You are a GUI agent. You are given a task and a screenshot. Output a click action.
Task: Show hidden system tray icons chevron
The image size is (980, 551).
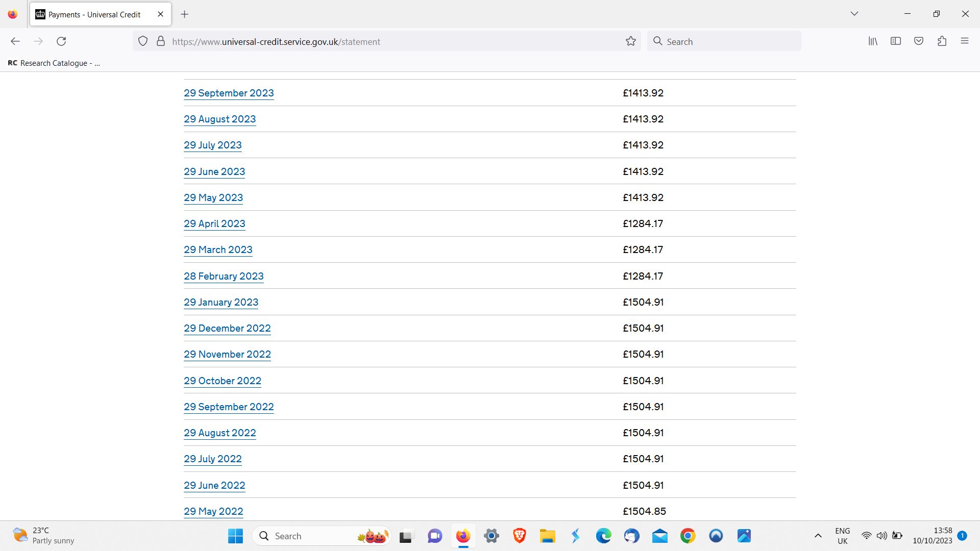coord(818,536)
